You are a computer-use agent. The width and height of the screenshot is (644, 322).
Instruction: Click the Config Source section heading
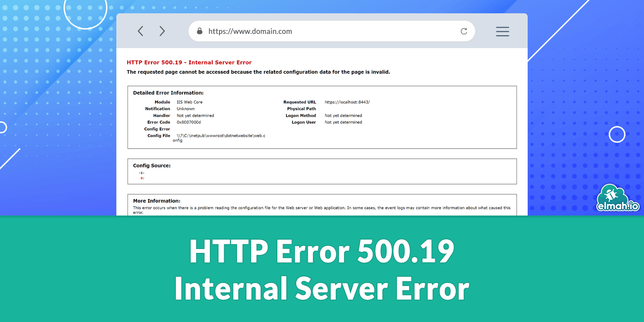[x=152, y=165]
